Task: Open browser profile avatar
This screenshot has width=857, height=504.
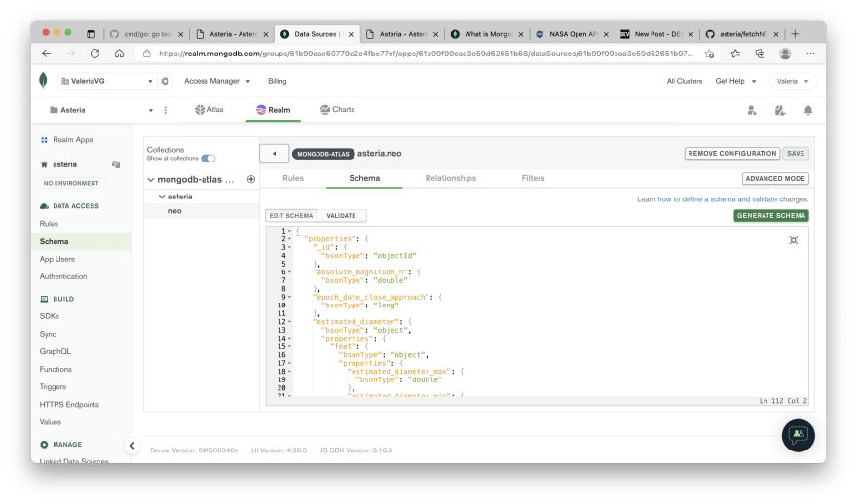Action: 785,54
